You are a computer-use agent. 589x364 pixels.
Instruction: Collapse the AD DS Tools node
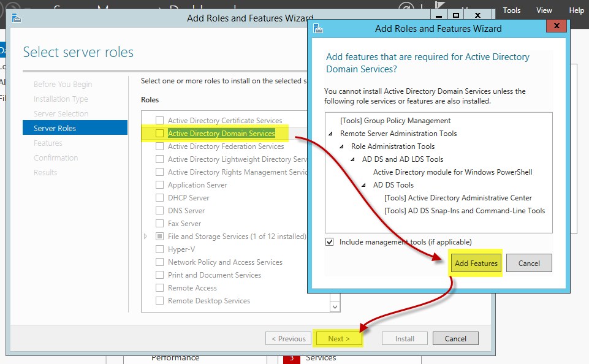click(x=363, y=185)
